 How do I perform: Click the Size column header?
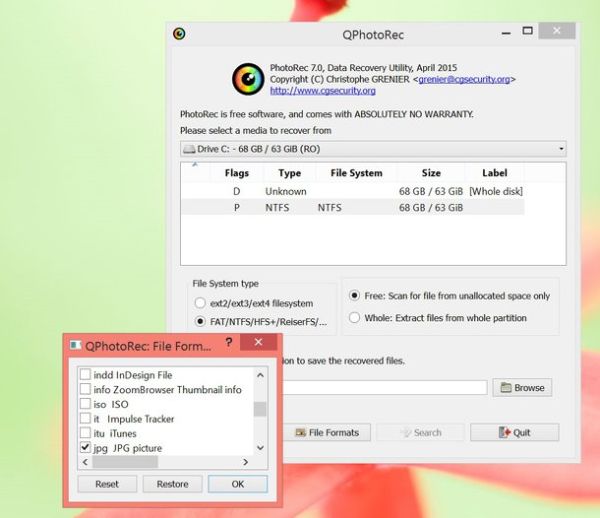click(x=431, y=173)
